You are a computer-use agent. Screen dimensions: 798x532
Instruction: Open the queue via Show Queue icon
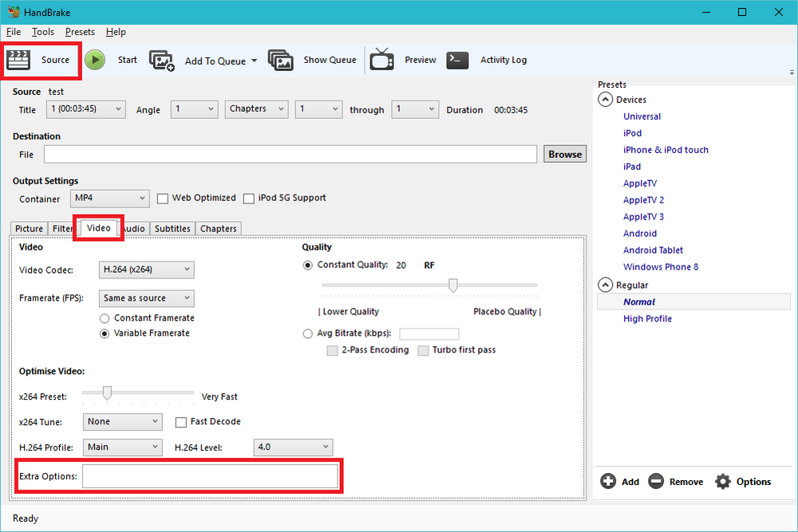pyautogui.click(x=281, y=60)
